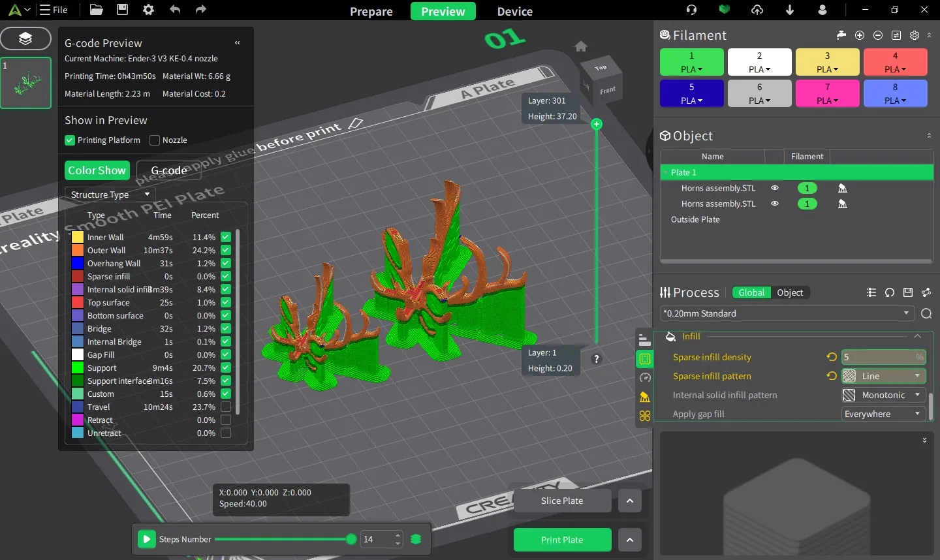This screenshot has height=560, width=940.
Task: Switch to the Device tab
Action: [x=514, y=12]
